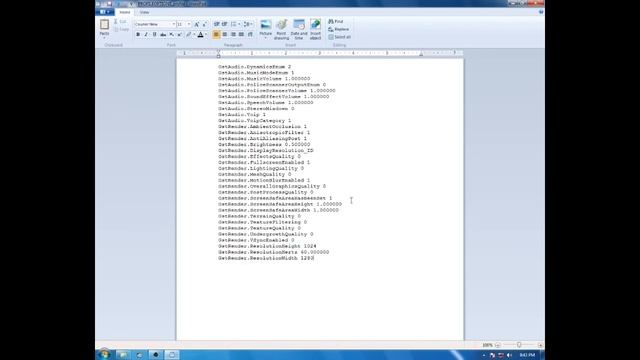This screenshot has height=360, width=640.
Task: Select Center text alignment
Action: 224,35
